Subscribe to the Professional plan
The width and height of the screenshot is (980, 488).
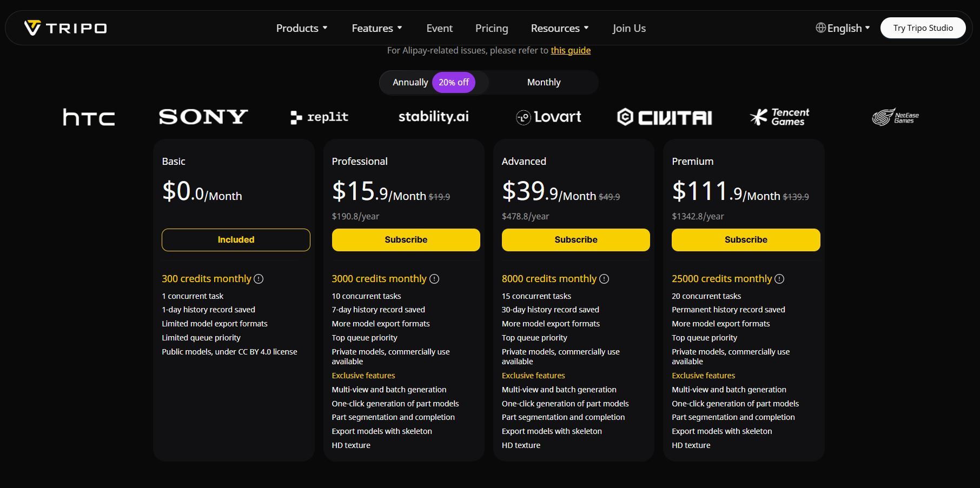click(x=406, y=240)
